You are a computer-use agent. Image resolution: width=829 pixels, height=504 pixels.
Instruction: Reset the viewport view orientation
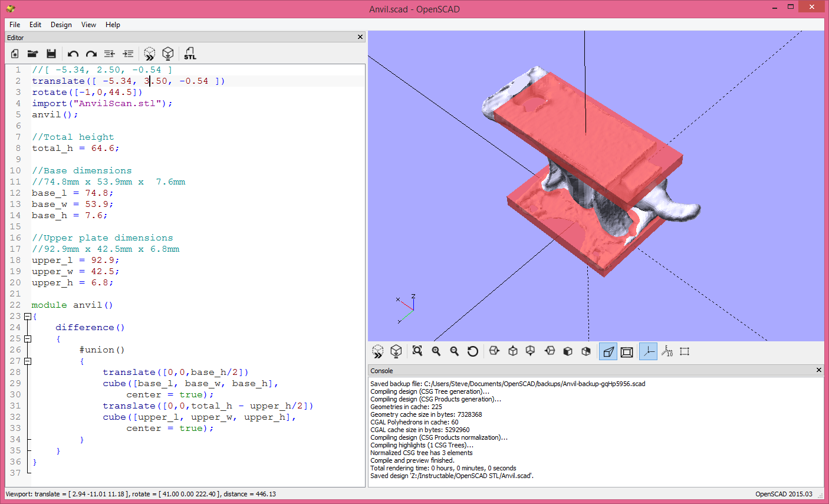472,351
